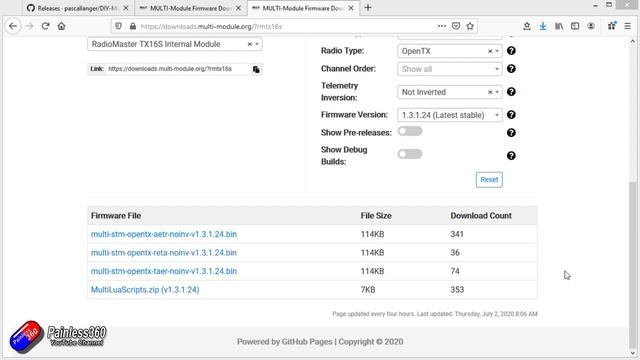
Task: Save page to Pocket icon
Action: pyautogui.click(x=456, y=26)
